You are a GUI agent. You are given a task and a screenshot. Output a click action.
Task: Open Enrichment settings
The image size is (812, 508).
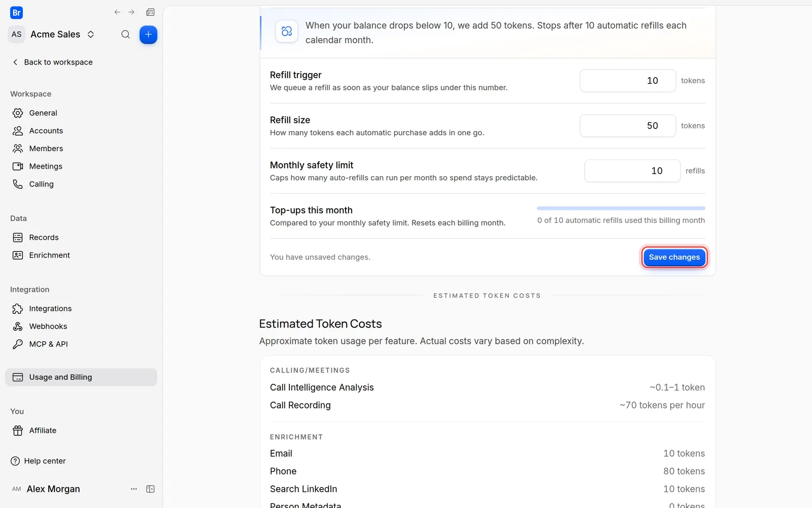click(81, 255)
